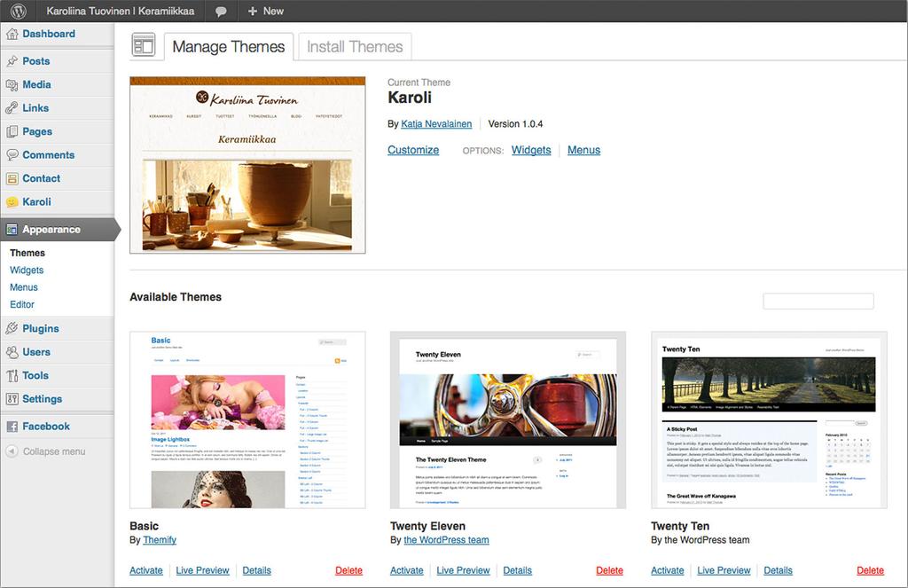908x588 pixels.
Task: Open Live Preview for Basic theme
Action: pos(203,570)
